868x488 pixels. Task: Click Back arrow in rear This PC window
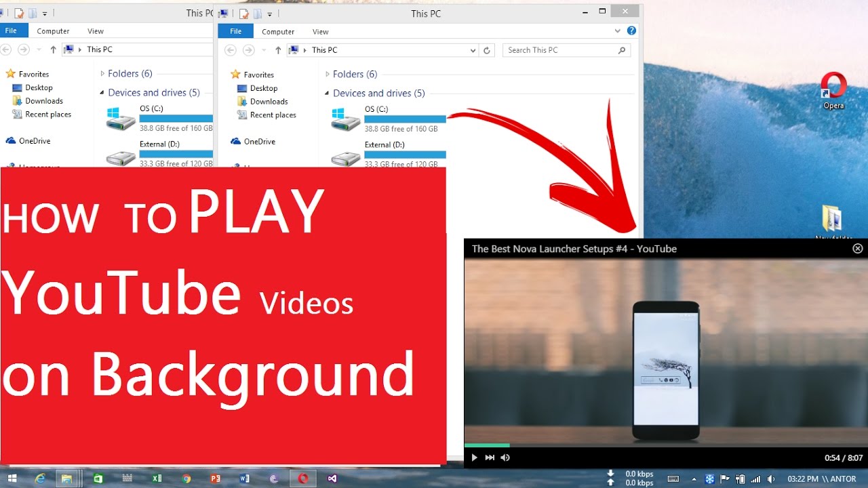coord(5,49)
